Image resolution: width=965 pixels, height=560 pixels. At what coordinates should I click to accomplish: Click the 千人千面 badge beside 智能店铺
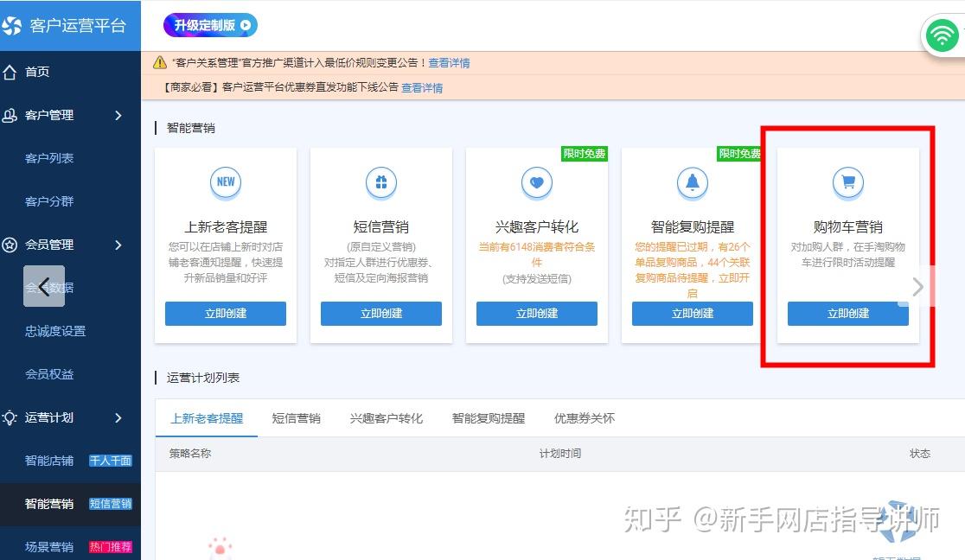coord(111,461)
